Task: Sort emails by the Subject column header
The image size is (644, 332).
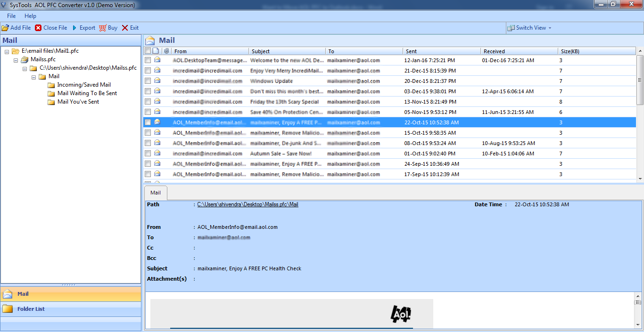Action: (x=287, y=51)
